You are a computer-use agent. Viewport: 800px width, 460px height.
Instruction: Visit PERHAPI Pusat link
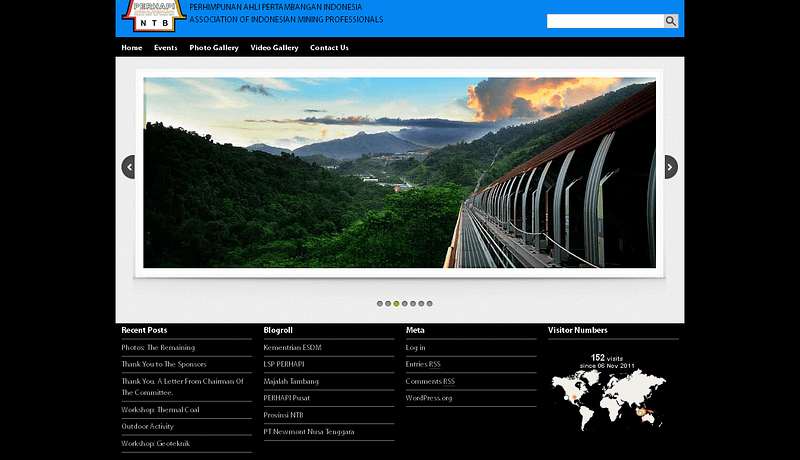(287, 398)
